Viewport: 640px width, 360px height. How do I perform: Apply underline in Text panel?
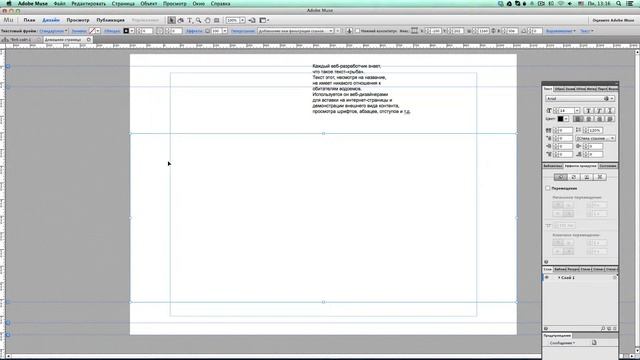tap(610, 111)
